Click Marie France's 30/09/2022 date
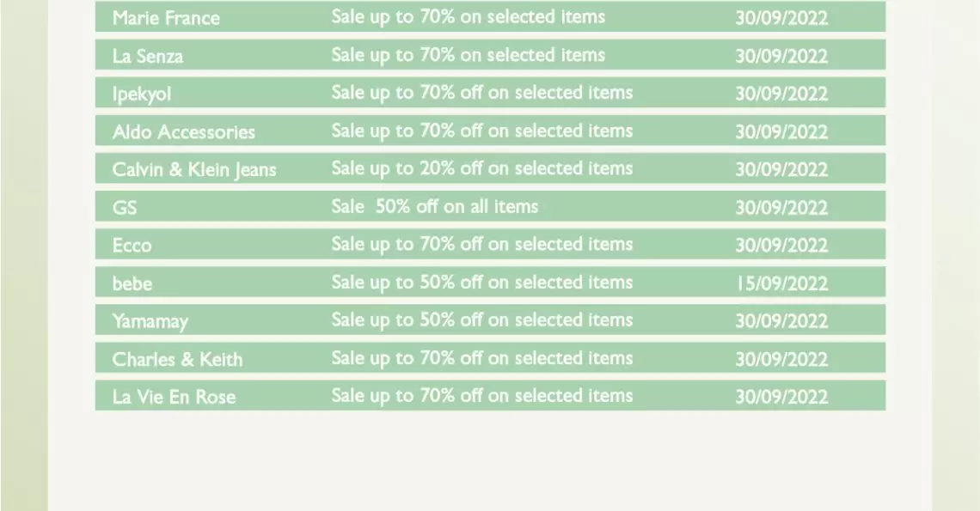This screenshot has height=511, width=980. click(x=781, y=17)
